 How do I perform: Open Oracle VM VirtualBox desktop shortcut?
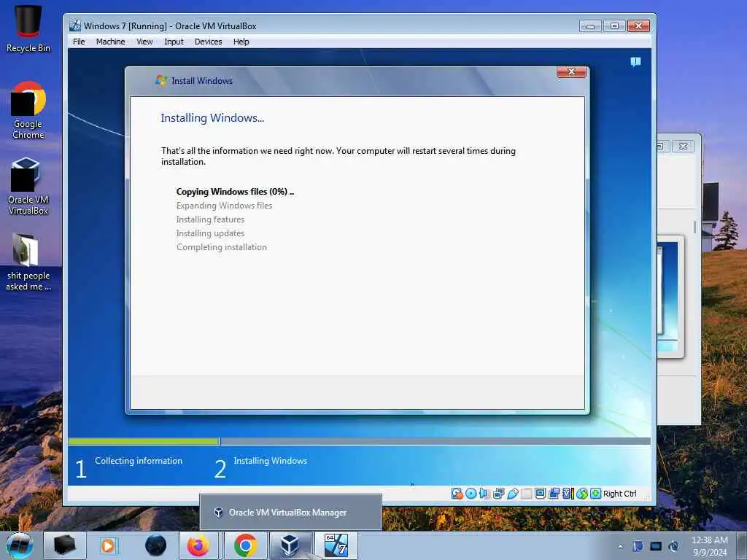tap(28, 186)
